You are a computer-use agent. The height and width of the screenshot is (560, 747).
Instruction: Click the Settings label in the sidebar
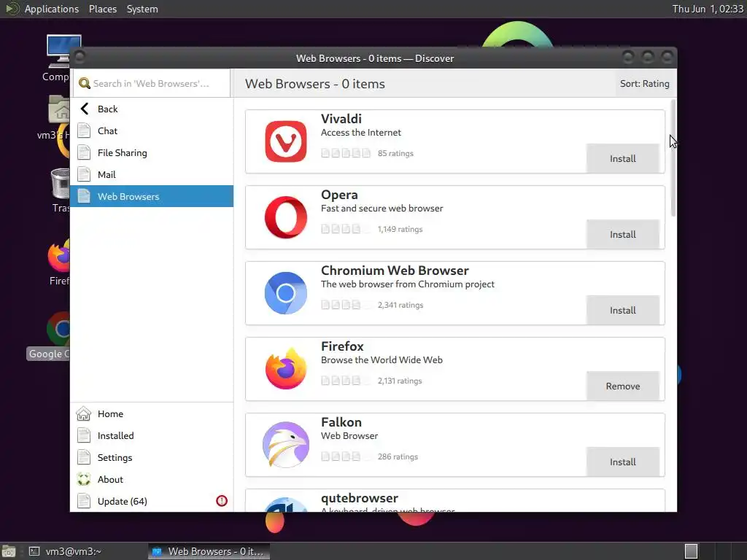tap(115, 457)
